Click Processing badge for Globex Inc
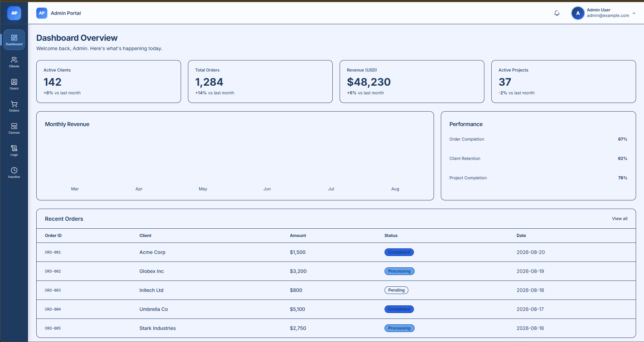The image size is (644, 342). pyautogui.click(x=399, y=271)
